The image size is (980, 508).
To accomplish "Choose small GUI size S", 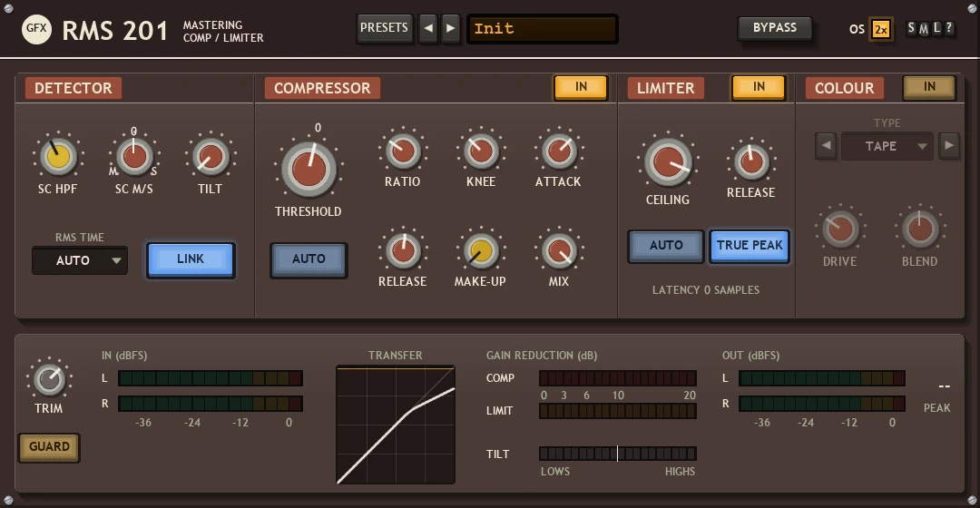I will [911, 27].
